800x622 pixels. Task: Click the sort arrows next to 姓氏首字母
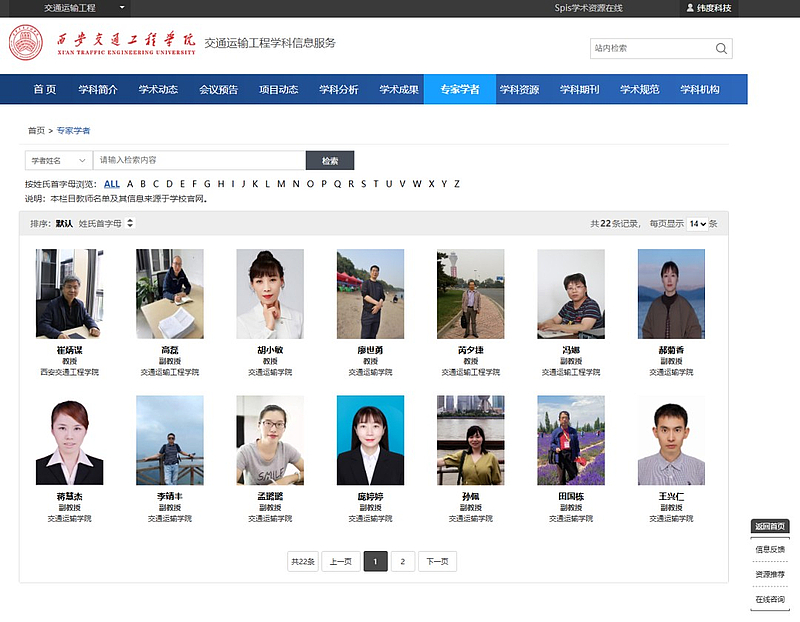(129, 223)
